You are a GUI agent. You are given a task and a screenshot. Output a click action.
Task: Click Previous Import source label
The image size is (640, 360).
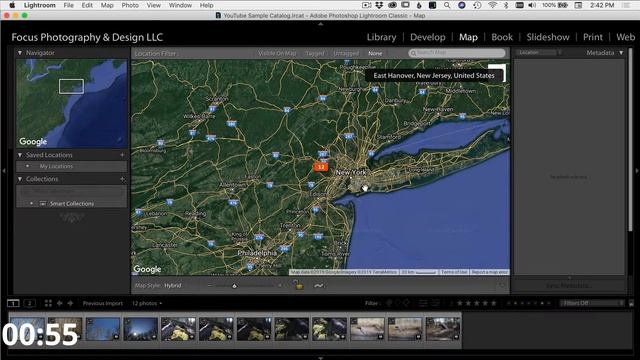tap(102, 303)
